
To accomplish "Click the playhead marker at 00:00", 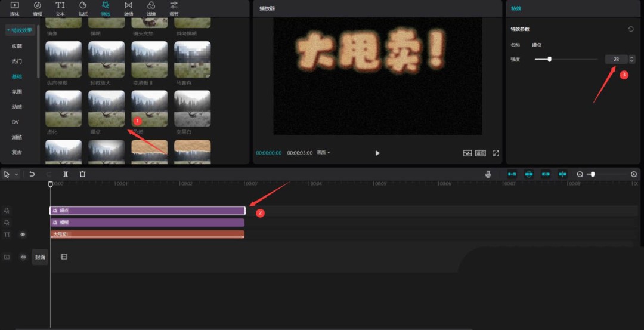I will (51, 184).
